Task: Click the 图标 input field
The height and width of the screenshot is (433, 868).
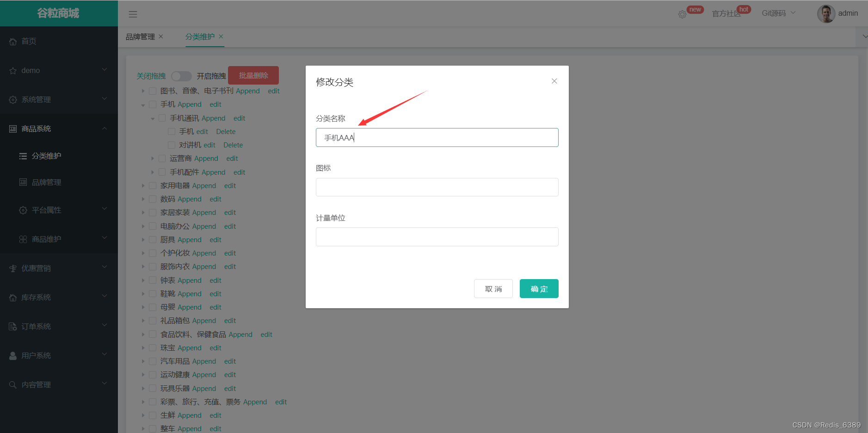Action: (437, 187)
